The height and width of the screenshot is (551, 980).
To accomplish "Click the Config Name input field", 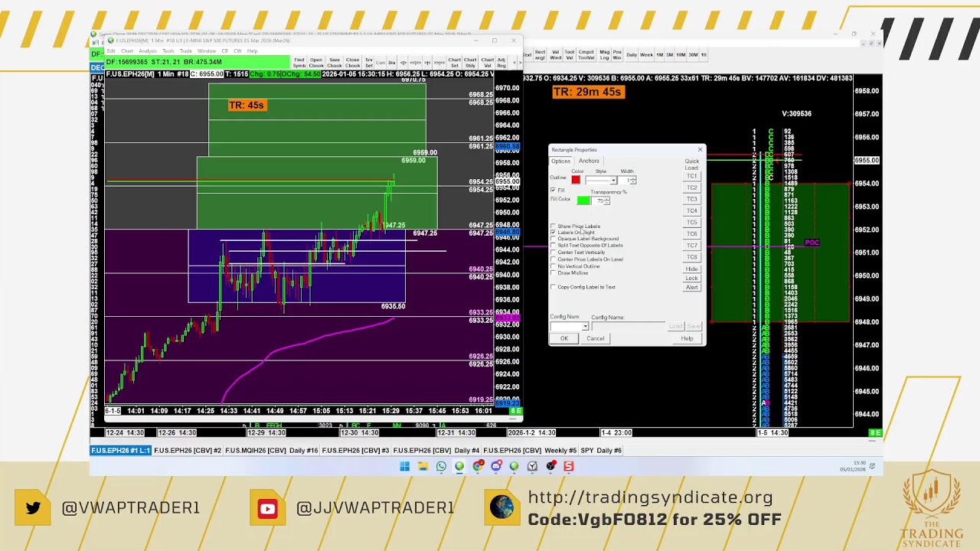I will tap(629, 326).
